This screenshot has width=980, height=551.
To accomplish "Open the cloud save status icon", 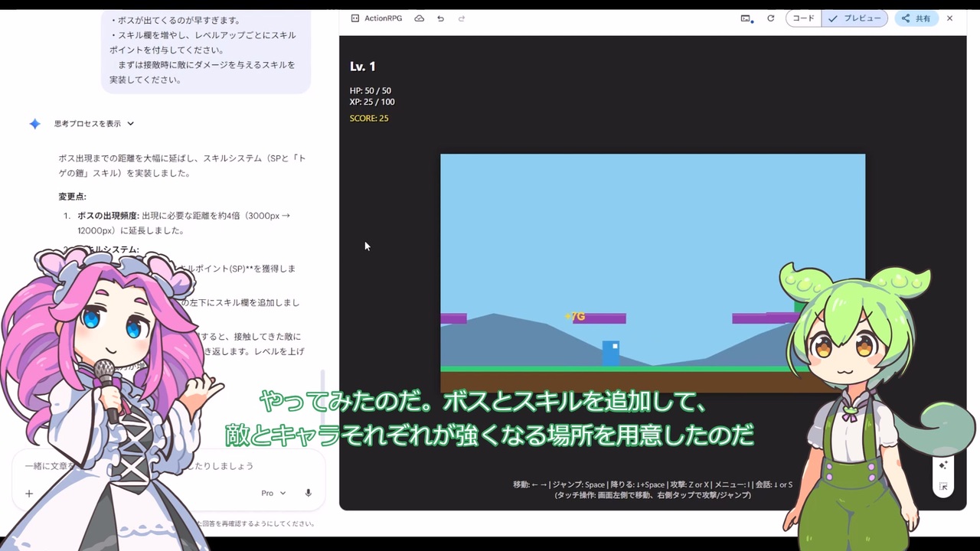I will point(419,18).
